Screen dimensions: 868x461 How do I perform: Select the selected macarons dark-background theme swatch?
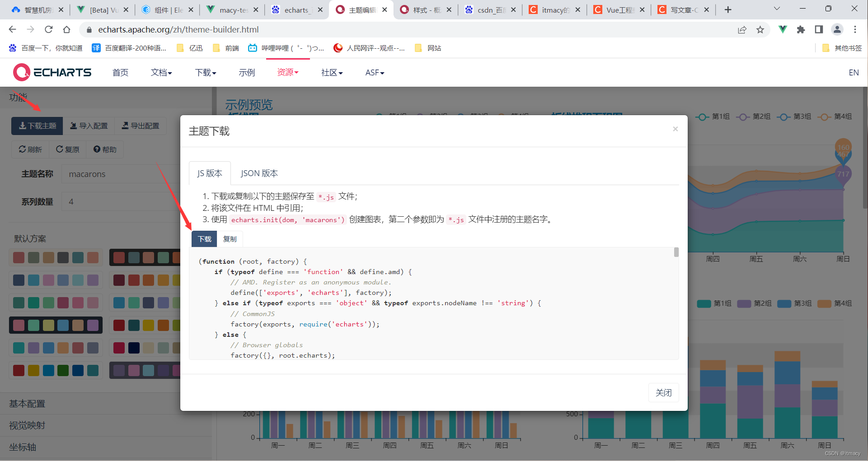pos(56,325)
